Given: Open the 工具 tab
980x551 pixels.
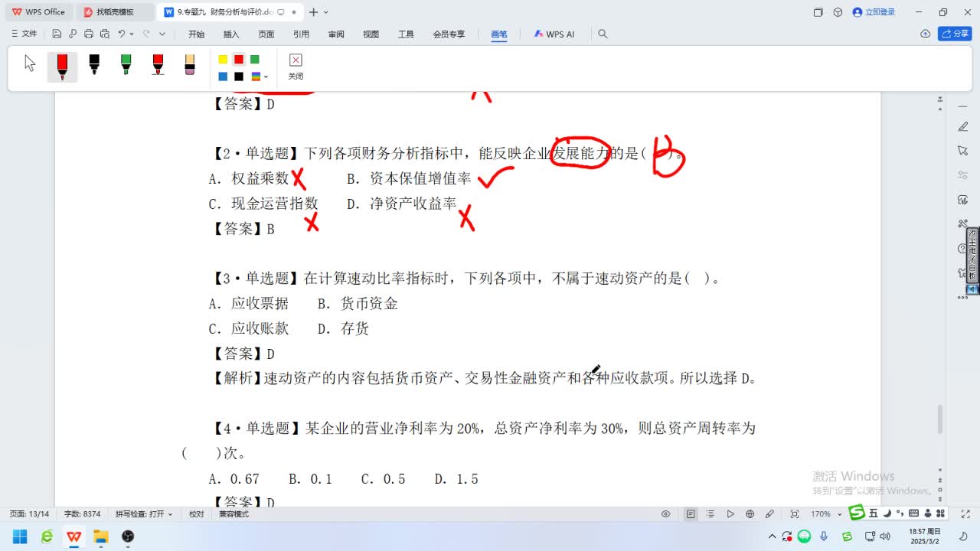Looking at the screenshot, I should click(x=406, y=34).
